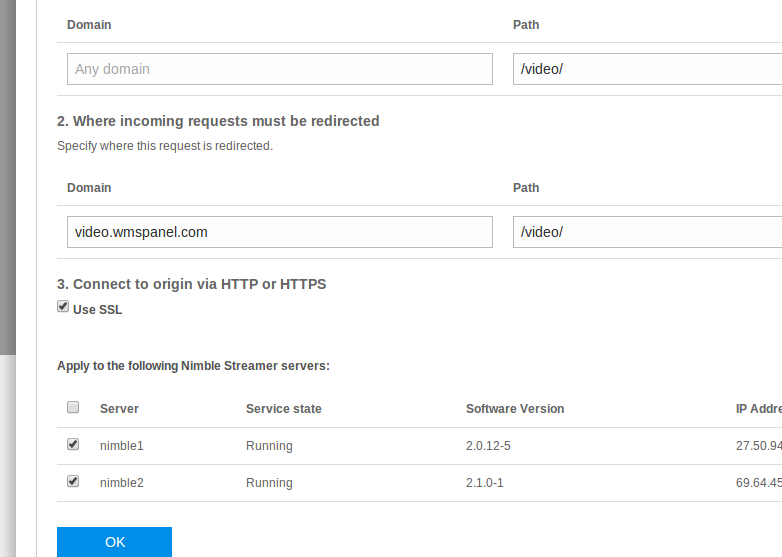Image resolution: width=782 pixels, height=557 pixels.
Task: Click the Running state of nimble2
Action: 269,483
